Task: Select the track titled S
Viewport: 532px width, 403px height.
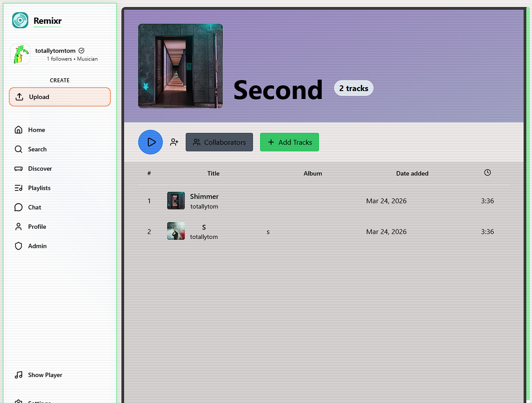Action: (x=203, y=227)
